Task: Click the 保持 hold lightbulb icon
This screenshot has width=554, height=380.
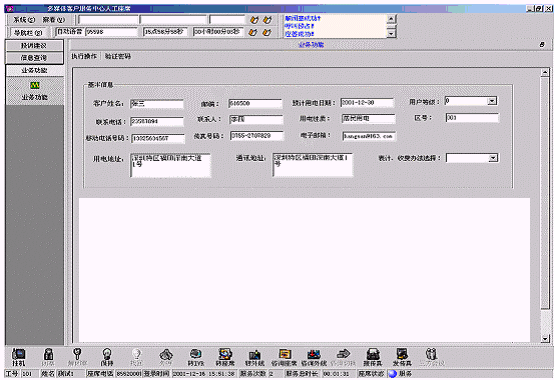Action: (107, 357)
